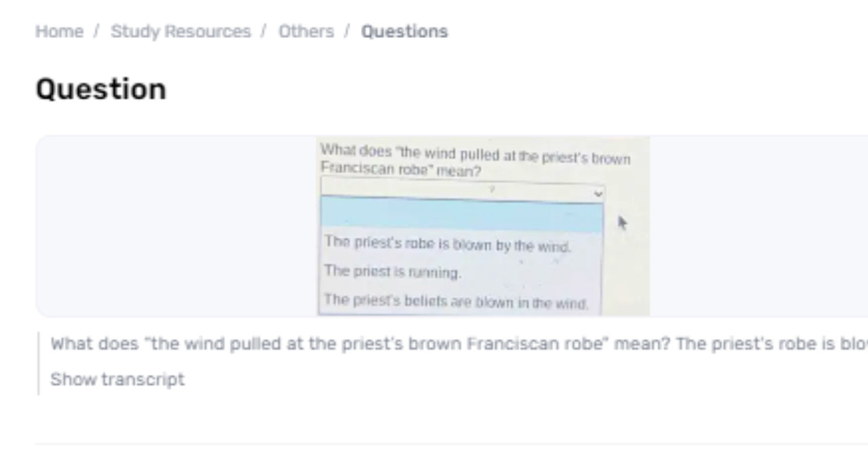
Task: Pick "The priest's beliefs are blown in the wind."
Action: (x=456, y=301)
